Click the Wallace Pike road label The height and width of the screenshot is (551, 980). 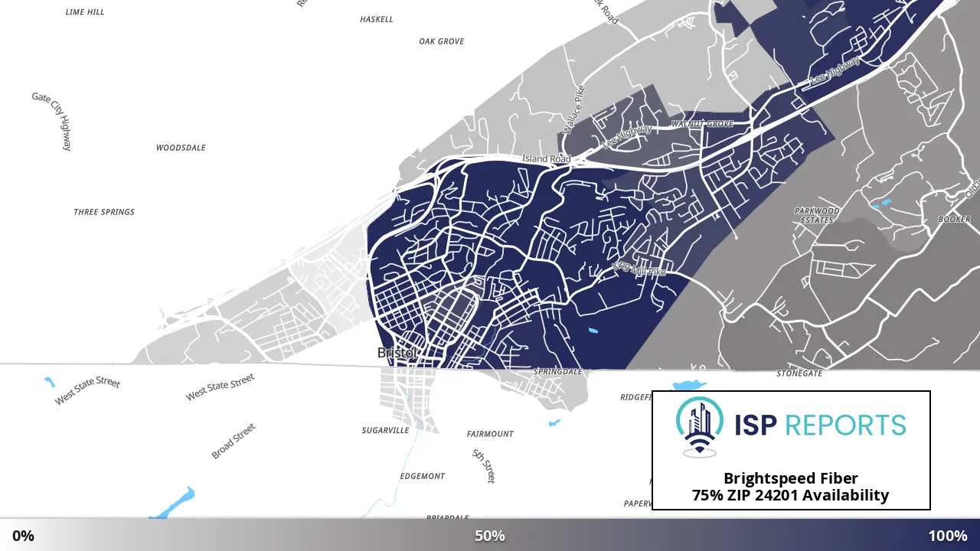tap(573, 109)
